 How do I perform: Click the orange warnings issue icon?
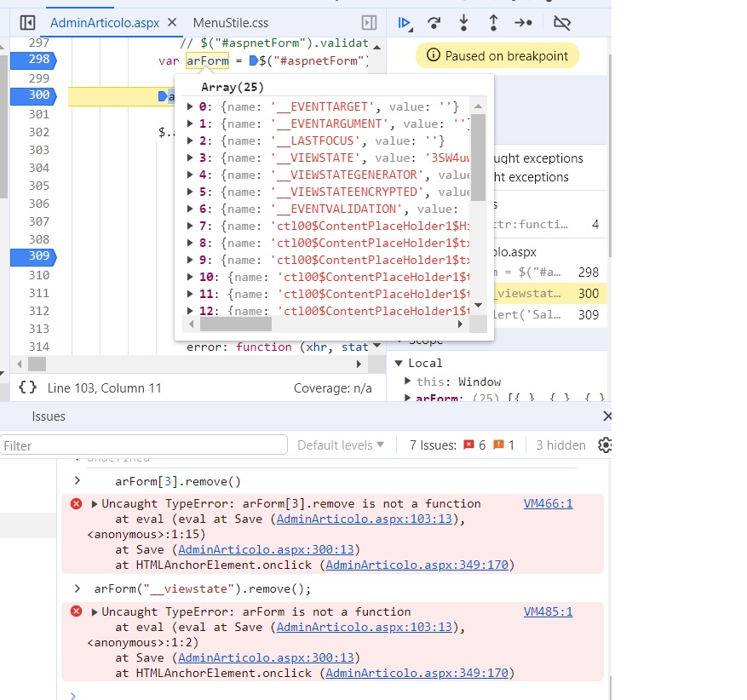point(498,445)
